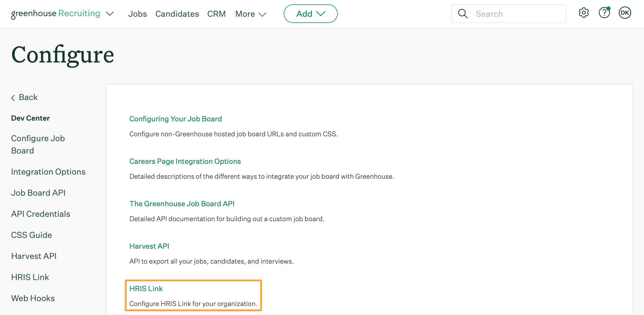Click the help question mark icon
Screen dimensions: 644x315
[604, 14]
